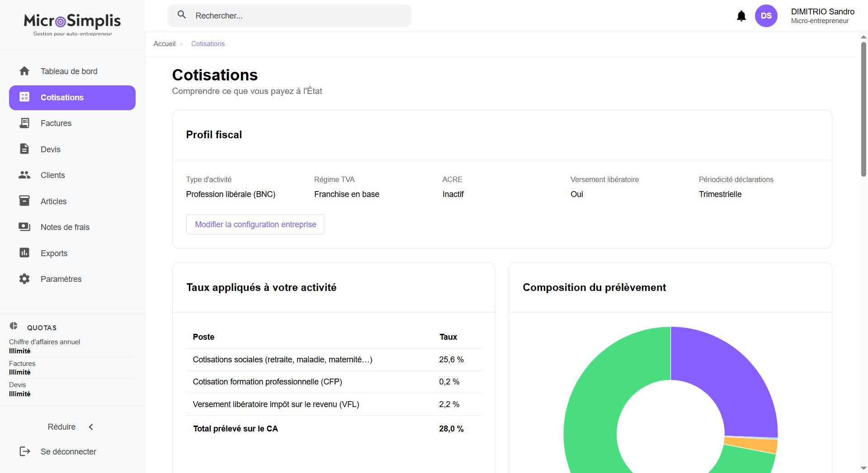Click the DS user avatar

coord(766,16)
